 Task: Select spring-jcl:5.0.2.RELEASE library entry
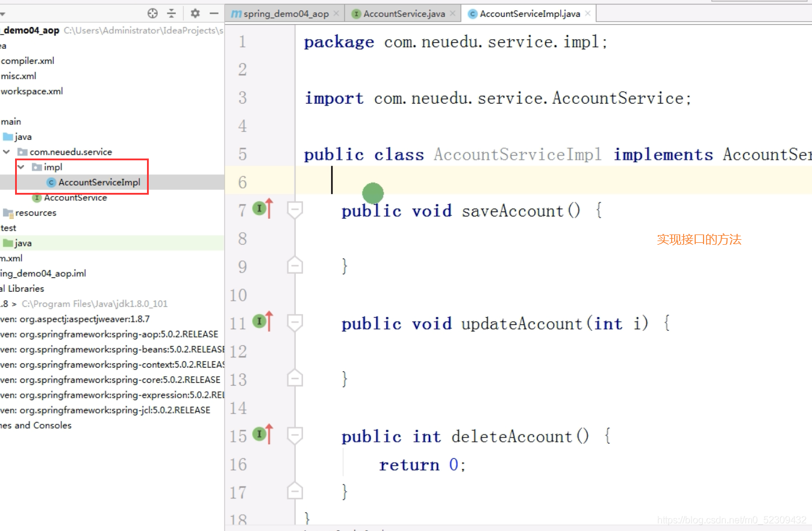coord(105,410)
